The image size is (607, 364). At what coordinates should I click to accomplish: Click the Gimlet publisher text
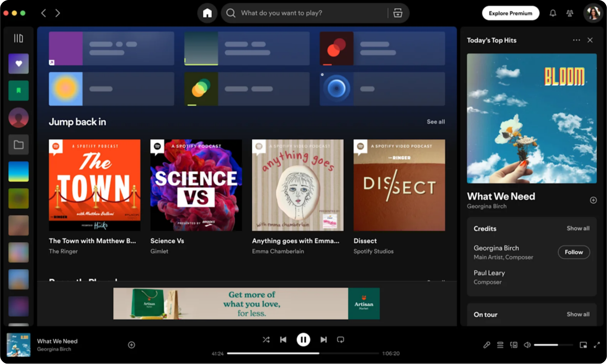click(x=159, y=251)
